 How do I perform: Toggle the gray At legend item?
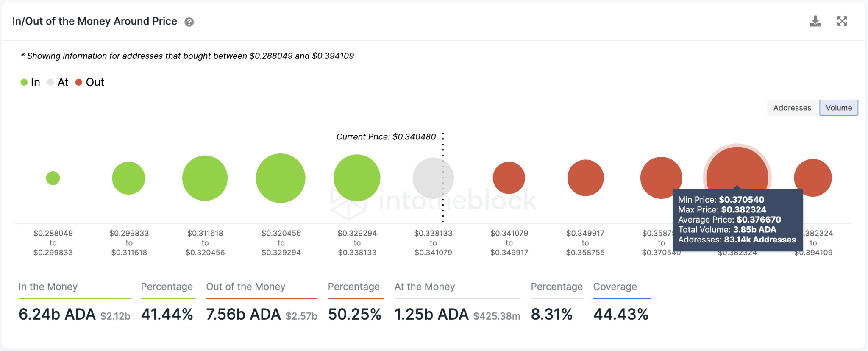pyautogui.click(x=58, y=82)
